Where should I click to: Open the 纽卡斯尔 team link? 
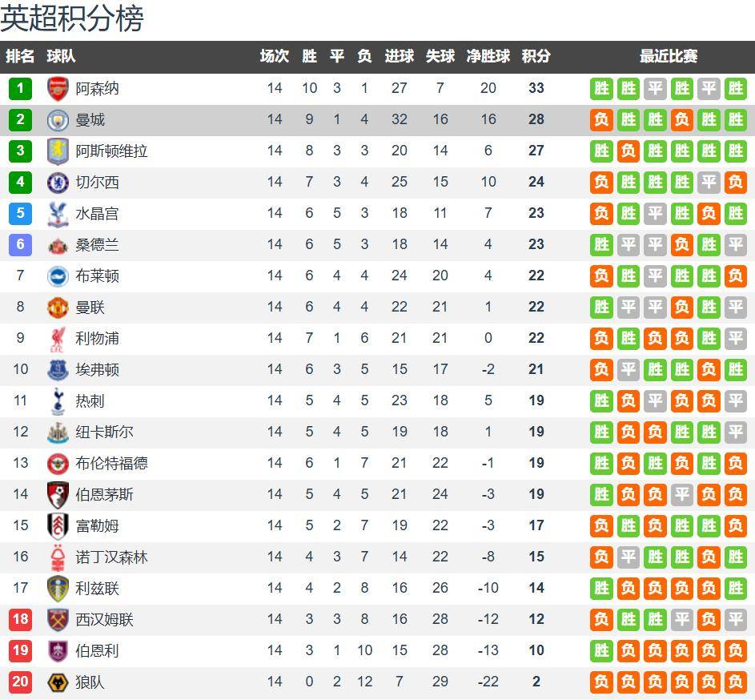104,432
